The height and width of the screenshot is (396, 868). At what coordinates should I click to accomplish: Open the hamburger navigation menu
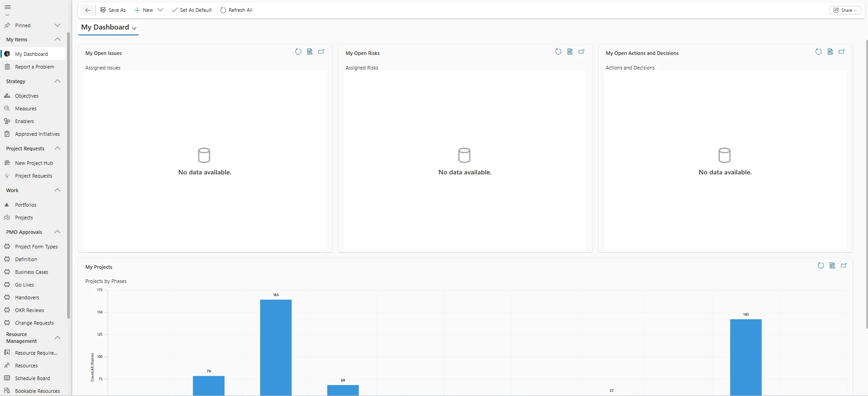tap(7, 7)
